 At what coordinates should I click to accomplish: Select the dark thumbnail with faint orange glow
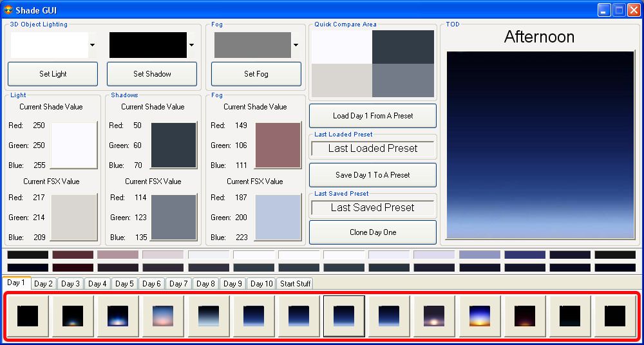(x=73, y=316)
